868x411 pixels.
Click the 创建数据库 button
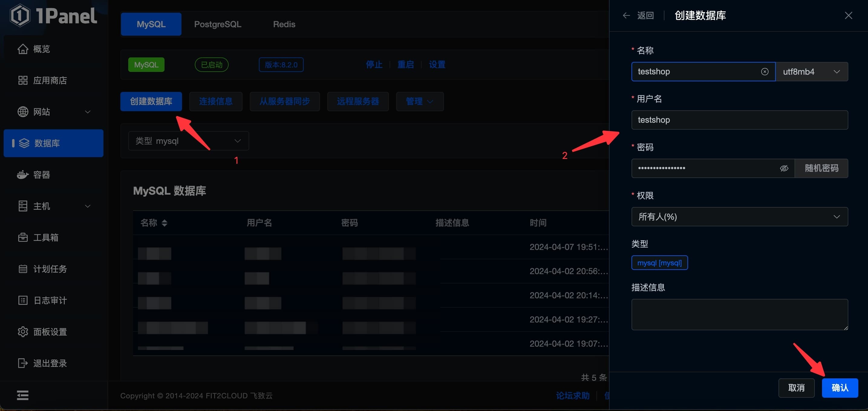[x=151, y=102]
